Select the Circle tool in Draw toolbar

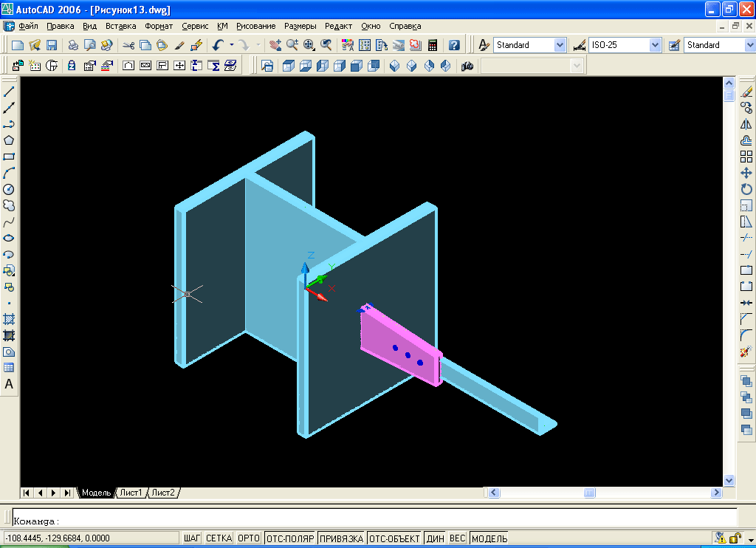(9, 189)
